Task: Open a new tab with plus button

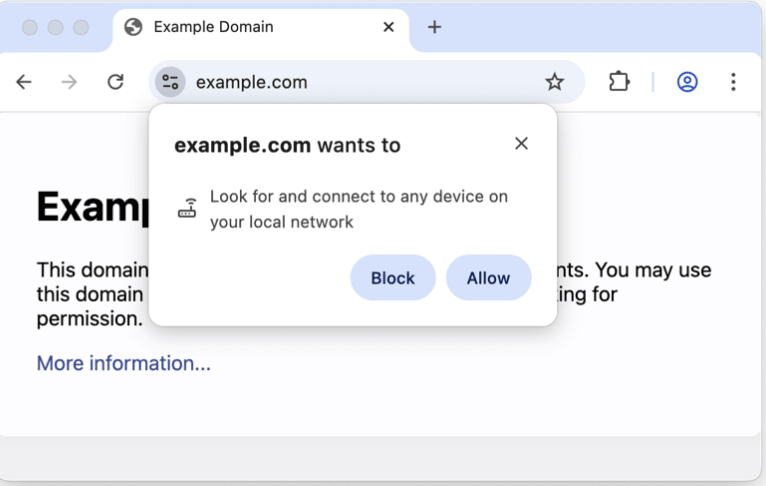Action: tap(434, 27)
